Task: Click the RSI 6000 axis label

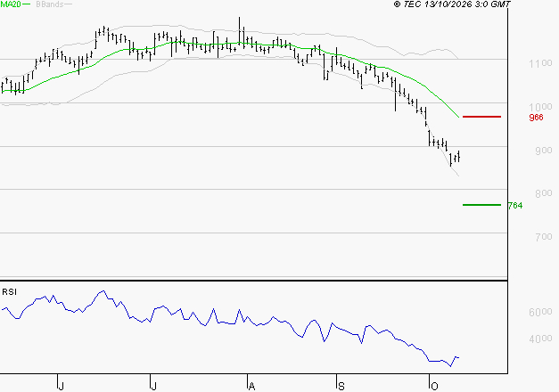Action: (540, 312)
